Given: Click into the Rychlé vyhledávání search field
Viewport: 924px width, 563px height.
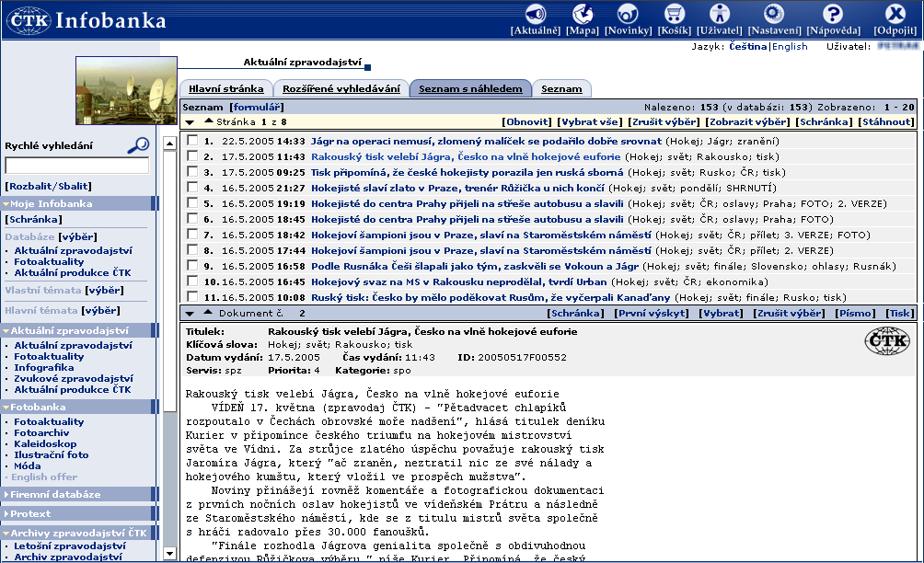Looking at the screenshot, I should click(76, 167).
